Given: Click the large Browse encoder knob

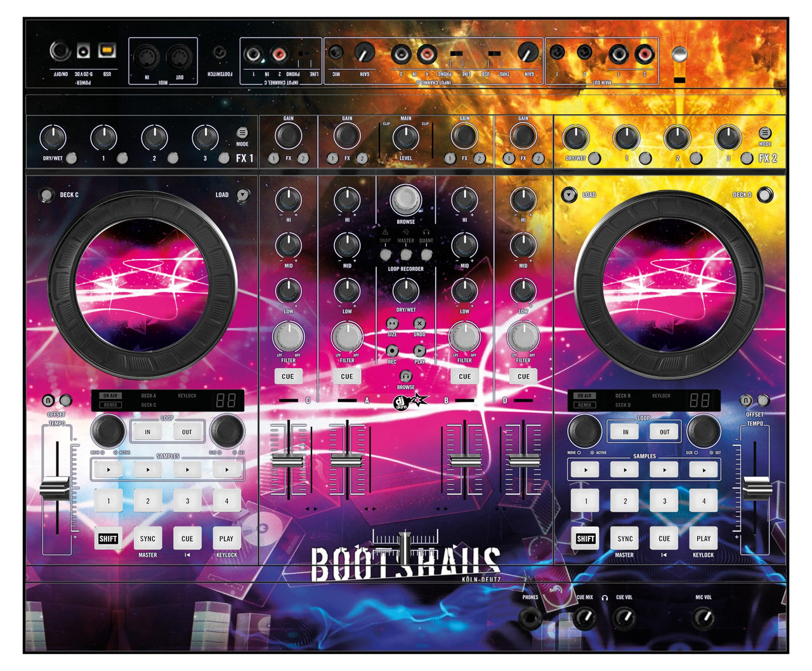Looking at the screenshot, I should [406, 200].
